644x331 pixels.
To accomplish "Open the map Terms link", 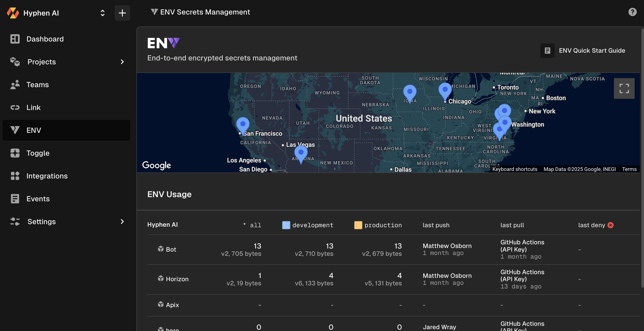I will (x=629, y=169).
